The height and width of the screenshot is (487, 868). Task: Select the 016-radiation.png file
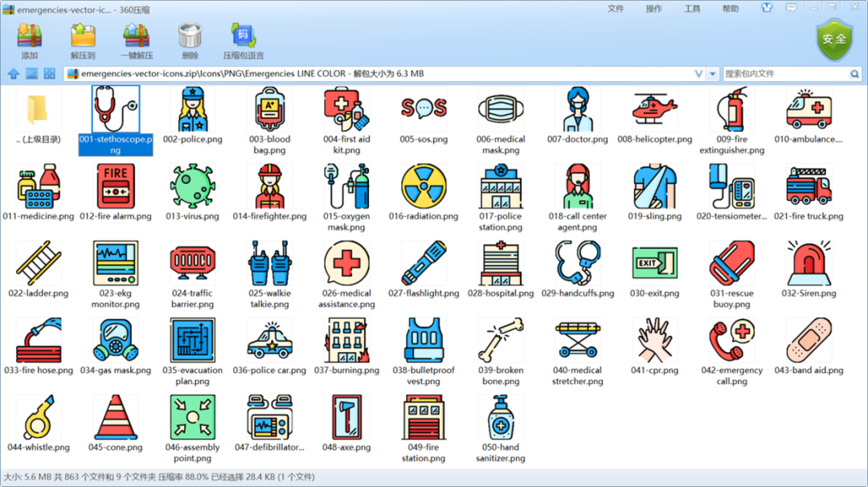click(424, 193)
